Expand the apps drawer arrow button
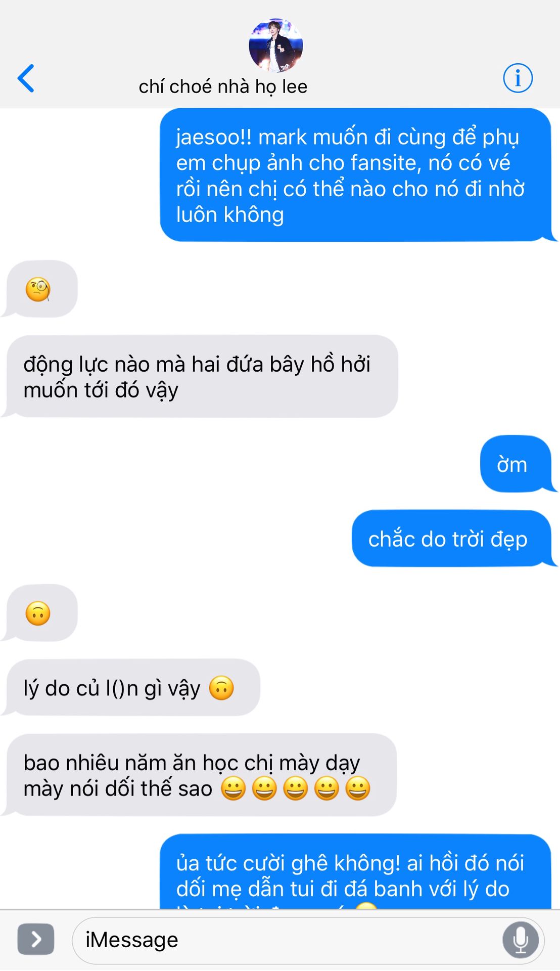Viewport: 560px width, 971px height. click(x=36, y=939)
